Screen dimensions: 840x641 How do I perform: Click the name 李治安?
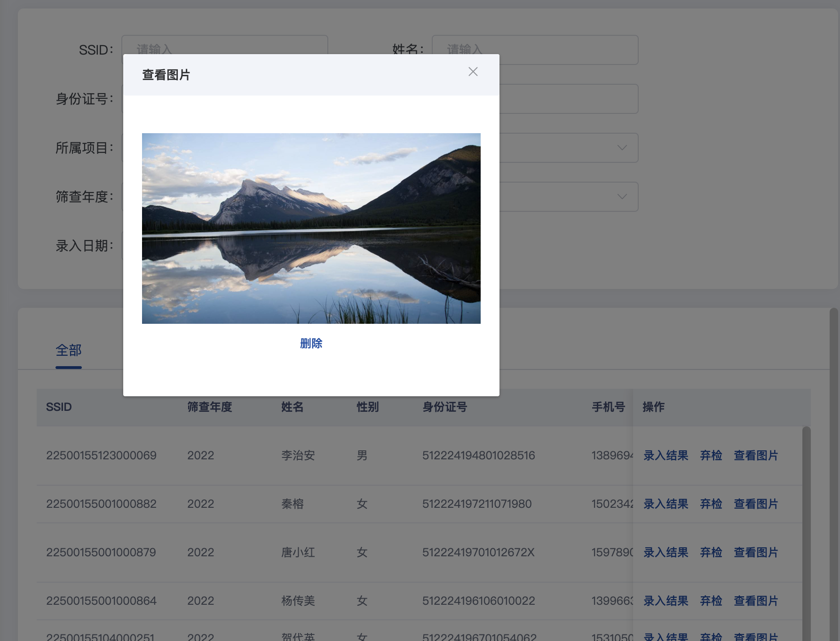coord(298,456)
